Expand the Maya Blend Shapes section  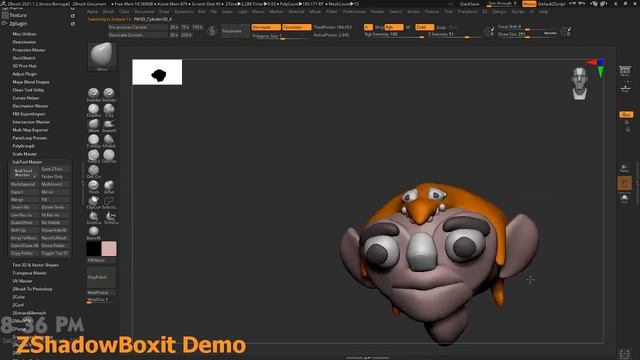click(x=31, y=82)
